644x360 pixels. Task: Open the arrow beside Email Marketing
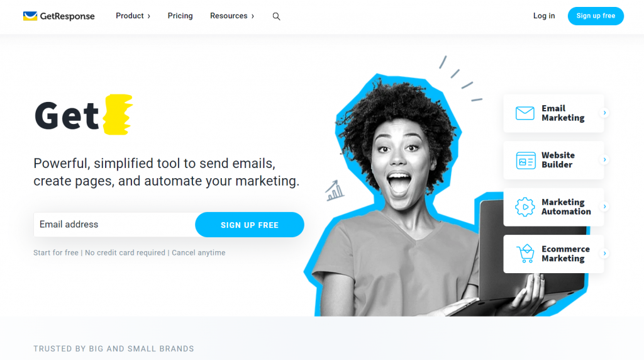point(604,113)
